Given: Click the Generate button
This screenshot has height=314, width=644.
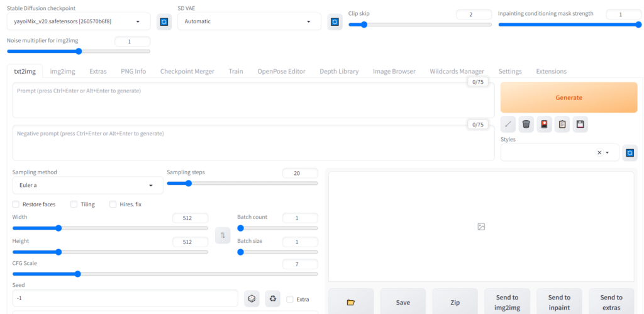Looking at the screenshot, I should click(569, 98).
